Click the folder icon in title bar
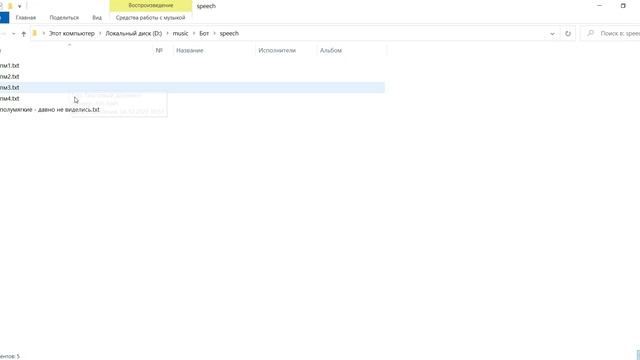 point(10,6)
